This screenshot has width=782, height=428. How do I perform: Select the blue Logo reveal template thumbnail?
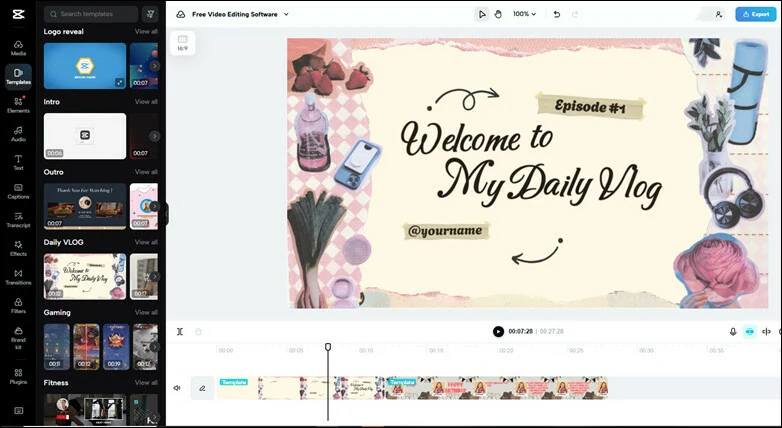(x=85, y=66)
